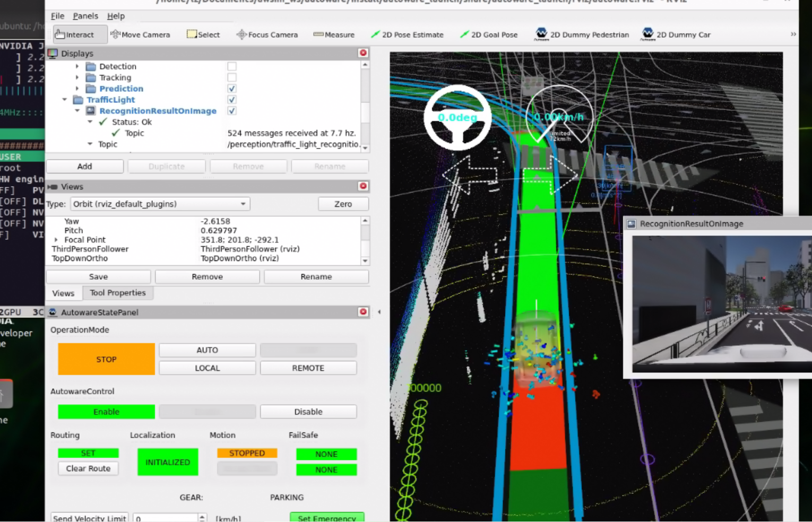Click the velocity limit input field
The width and height of the screenshot is (812, 522).
(166, 518)
